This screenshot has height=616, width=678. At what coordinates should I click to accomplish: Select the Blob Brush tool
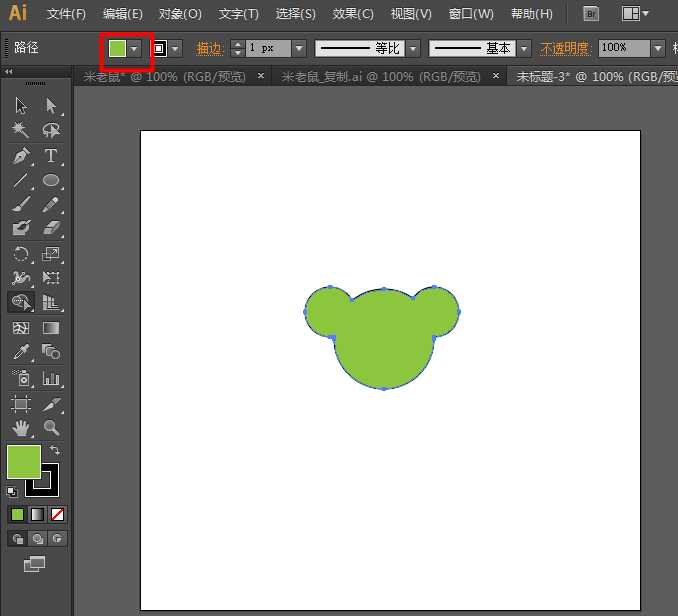tap(20, 228)
